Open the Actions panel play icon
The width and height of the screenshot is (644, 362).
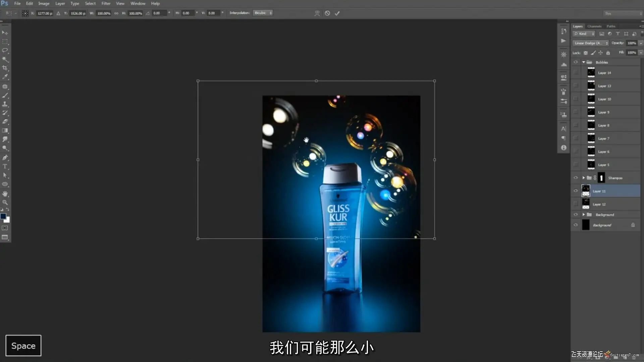(x=563, y=41)
